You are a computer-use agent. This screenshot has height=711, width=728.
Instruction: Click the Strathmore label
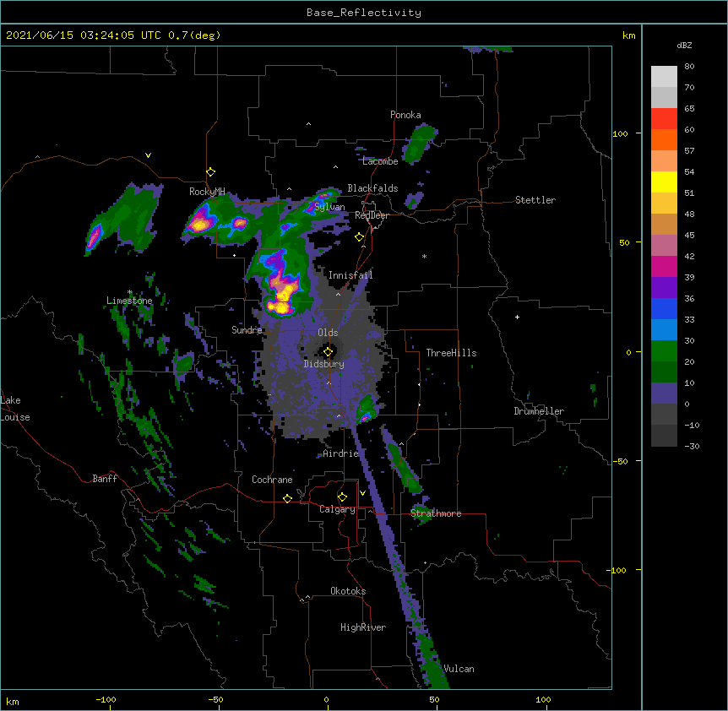(436, 513)
